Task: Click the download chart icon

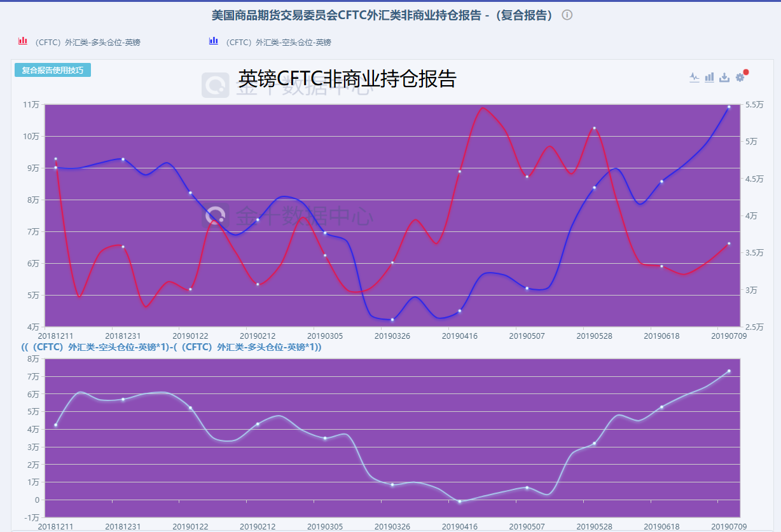Action: click(724, 78)
